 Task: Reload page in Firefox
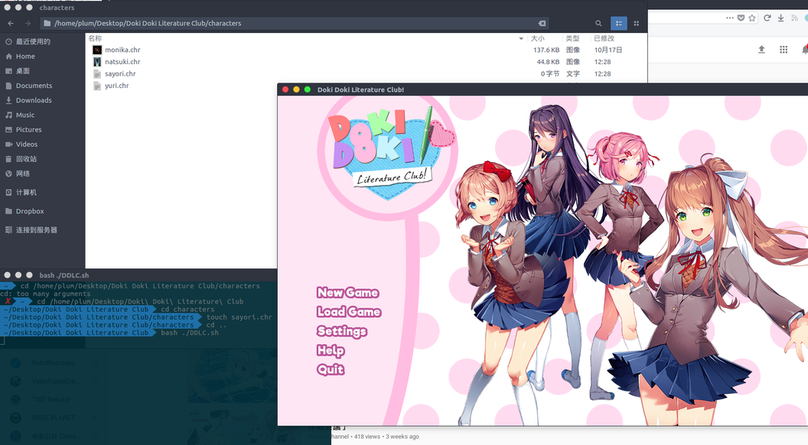click(x=767, y=18)
